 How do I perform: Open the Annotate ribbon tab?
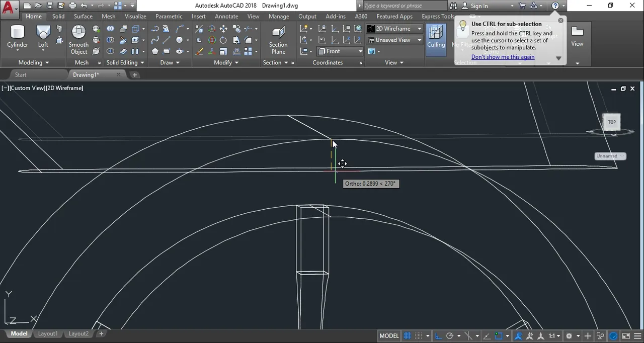point(226,17)
